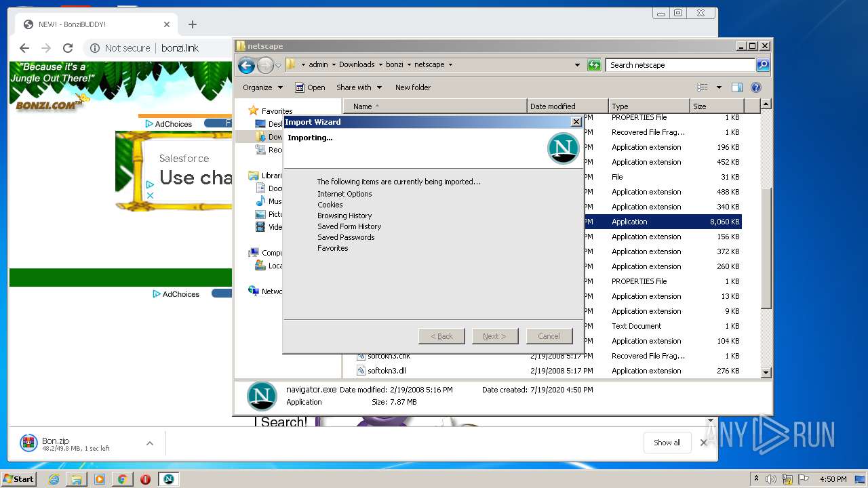Click the Chrome taskbar icon
Viewport: 868px width, 488px height.
[x=122, y=479]
